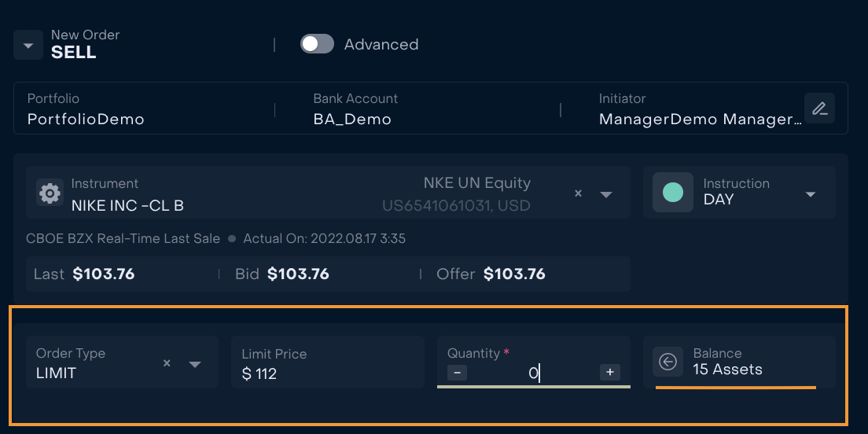Image resolution: width=868 pixels, height=434 pixels.
Task: Clear the LIMIT order type
Action: [x=167, y=363]
